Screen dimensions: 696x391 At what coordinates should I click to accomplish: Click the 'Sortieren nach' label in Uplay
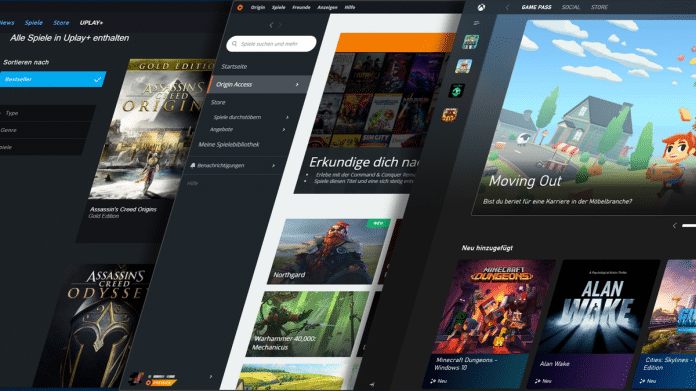point(26,63)
